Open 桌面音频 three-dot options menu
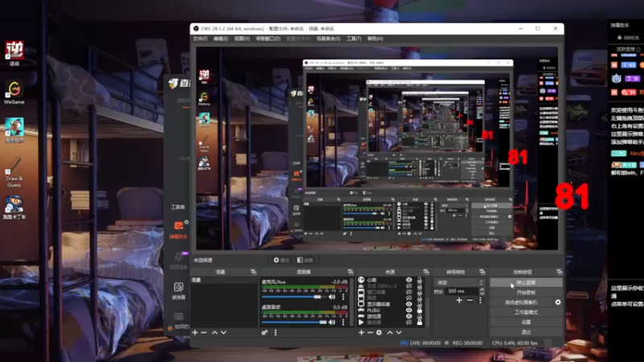644x362 pixels. pos(343,323)
